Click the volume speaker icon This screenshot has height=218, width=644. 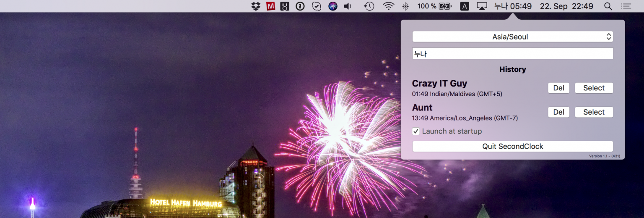pyautogui.click(x=348, y=6)
